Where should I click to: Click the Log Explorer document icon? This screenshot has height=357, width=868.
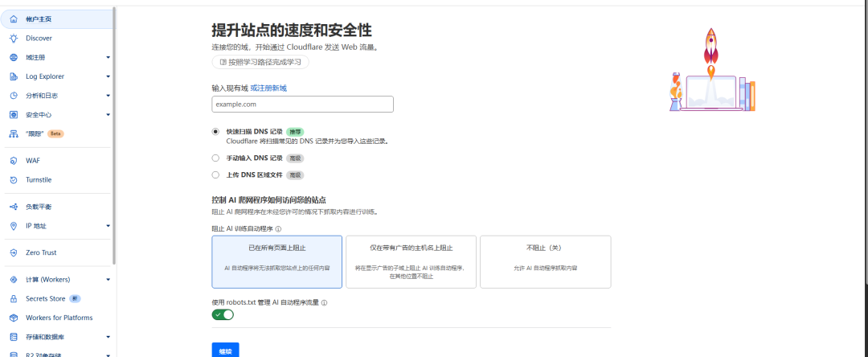pos(14,76)
